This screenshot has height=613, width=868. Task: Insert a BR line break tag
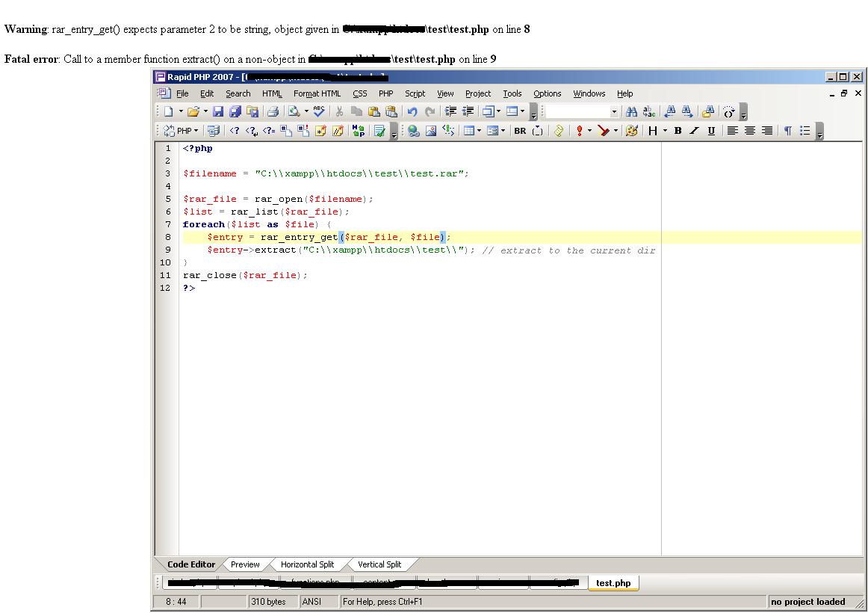point(520,131)
